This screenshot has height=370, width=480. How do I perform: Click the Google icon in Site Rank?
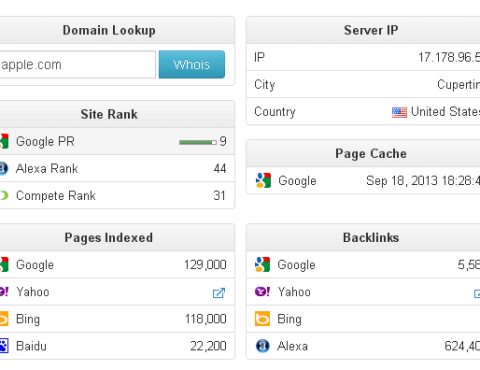[4, 141]
